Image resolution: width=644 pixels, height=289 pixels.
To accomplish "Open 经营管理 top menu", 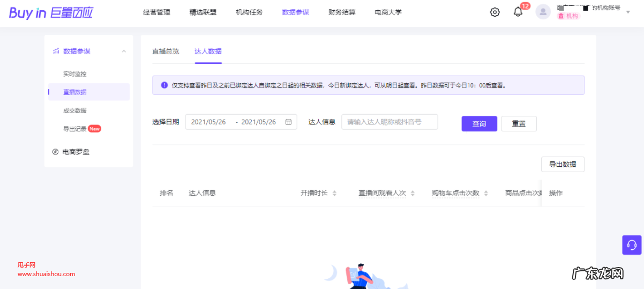I will [x=157, y=12].
